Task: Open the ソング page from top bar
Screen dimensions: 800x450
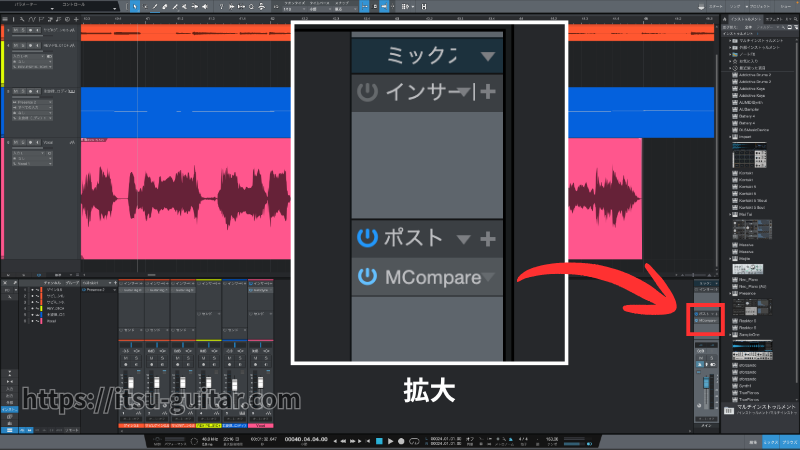Action: pyautogui.click(x=735, y=7)
